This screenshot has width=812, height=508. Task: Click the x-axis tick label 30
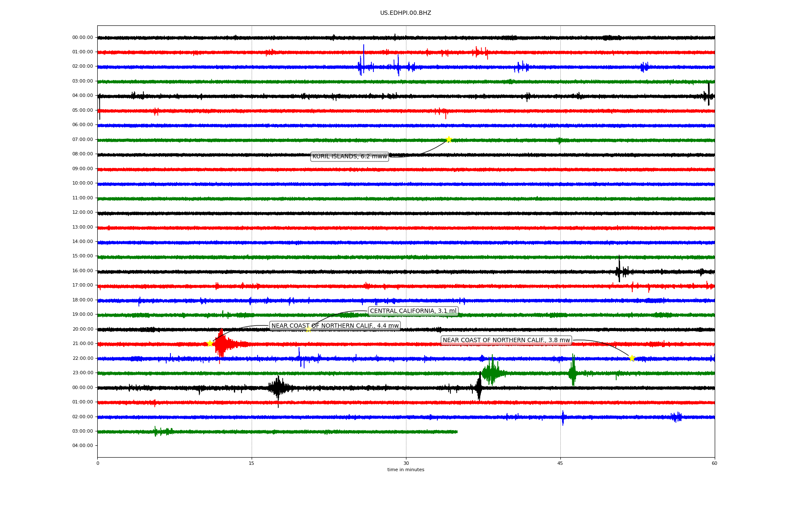click(406, 463)
